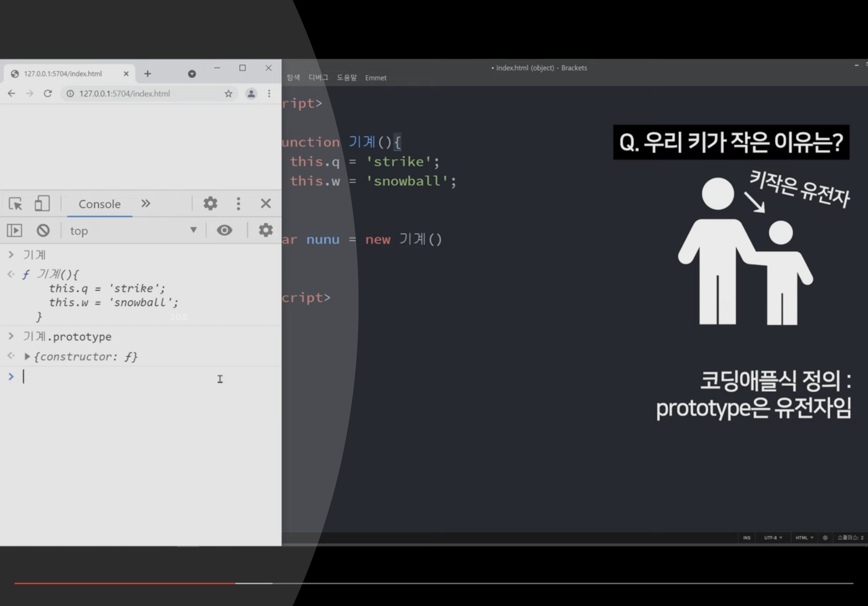
Task: Click the DevTools inspect element icon
Action: [15, 204]
